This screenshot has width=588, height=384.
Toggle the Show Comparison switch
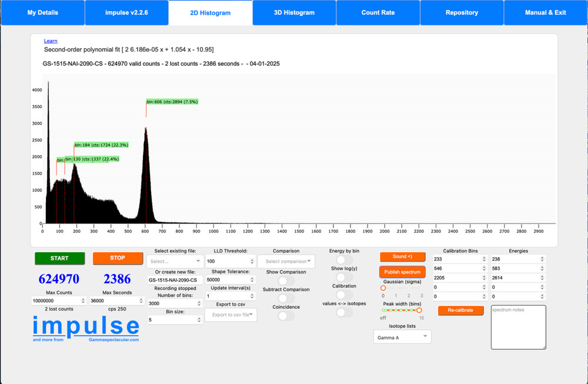(x=286, y=281)
